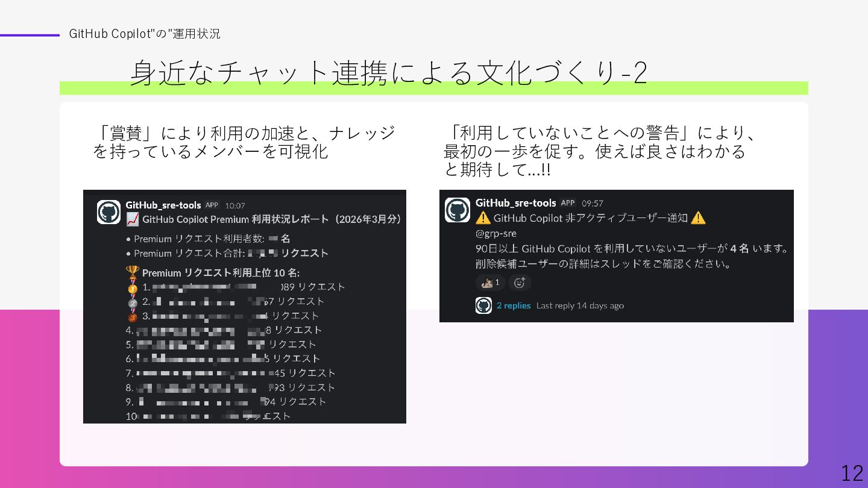The height and width of the screenshot is (488, 868).
Task: Click the 09:57 message timestamp
Action: [x=593, y=204]
